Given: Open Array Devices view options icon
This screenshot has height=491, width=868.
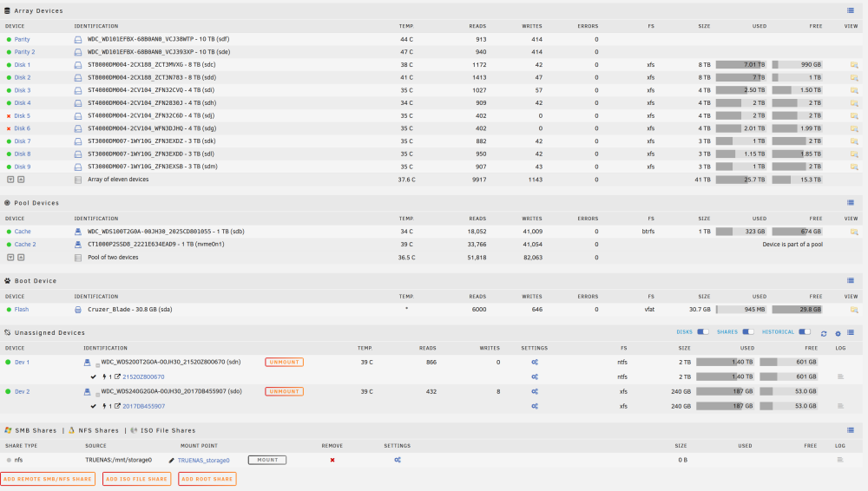Looking at the screenshot, I should (x=851, y=10).
